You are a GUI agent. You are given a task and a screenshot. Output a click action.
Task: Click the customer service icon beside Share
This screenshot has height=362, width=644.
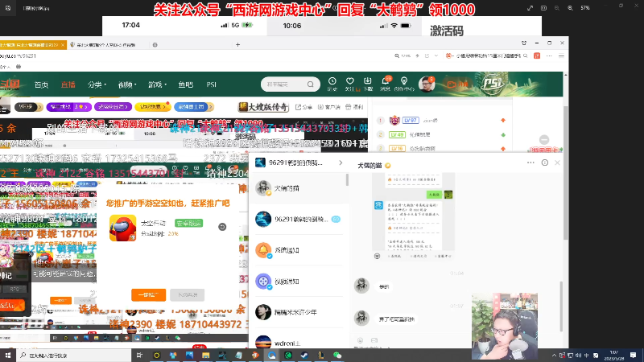330,107
